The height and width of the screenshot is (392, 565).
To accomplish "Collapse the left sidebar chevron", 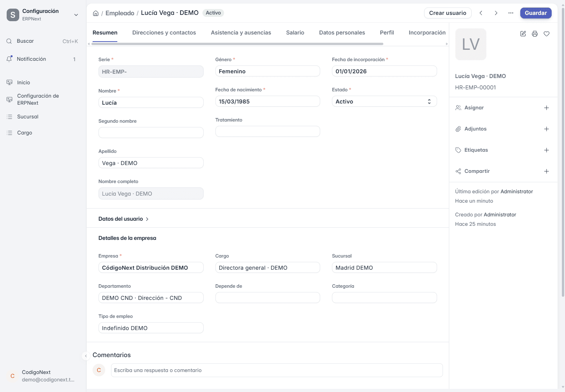I will [x=86, y=356].
